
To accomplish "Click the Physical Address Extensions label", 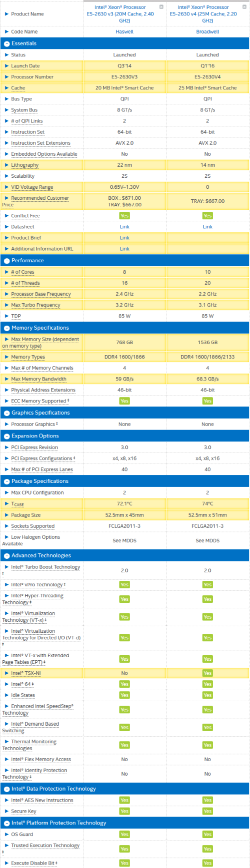I will 43,390.
